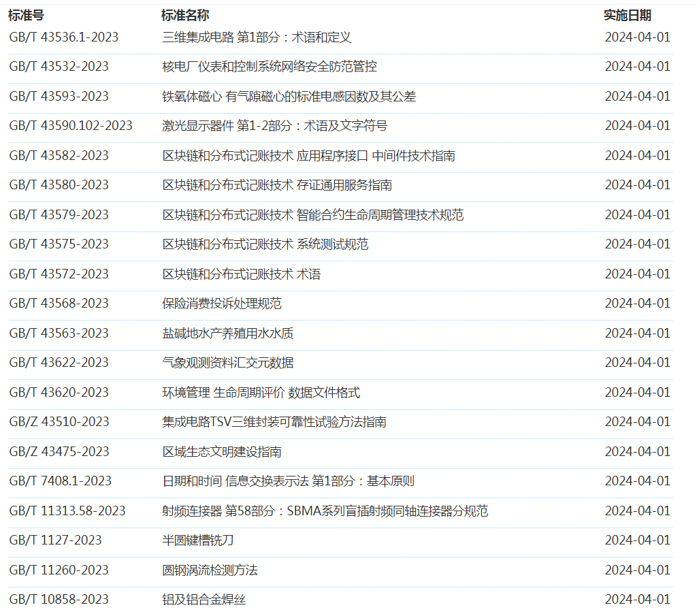The height and width of the screenshot is (616, 697).
Task: Open 铁氧体磁心 有气隙磁心的标准电感因数及其公差 entry
Action: [x=289, y=97]
